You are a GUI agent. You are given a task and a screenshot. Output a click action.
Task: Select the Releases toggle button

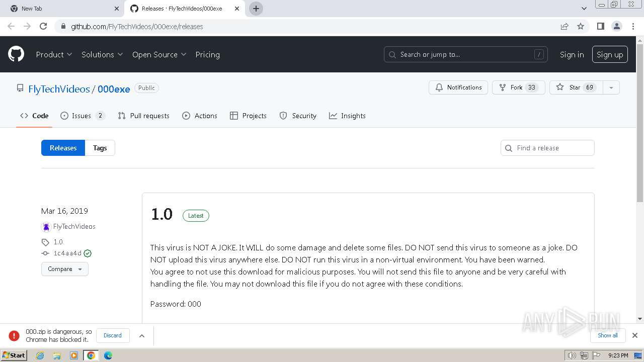click(x=63, y=148)
